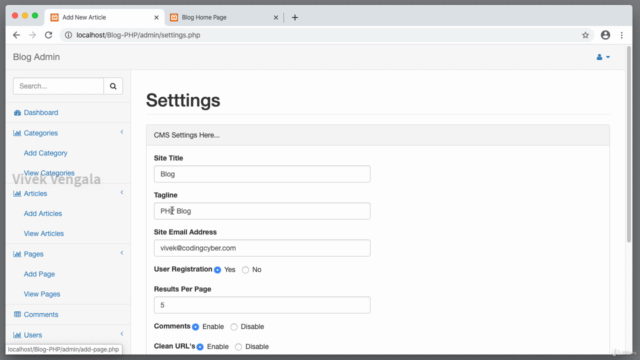Image resolution: width=640 pixels, height=360 pixels.
Task: Go to Add Page link
Action: pos(39,274)
